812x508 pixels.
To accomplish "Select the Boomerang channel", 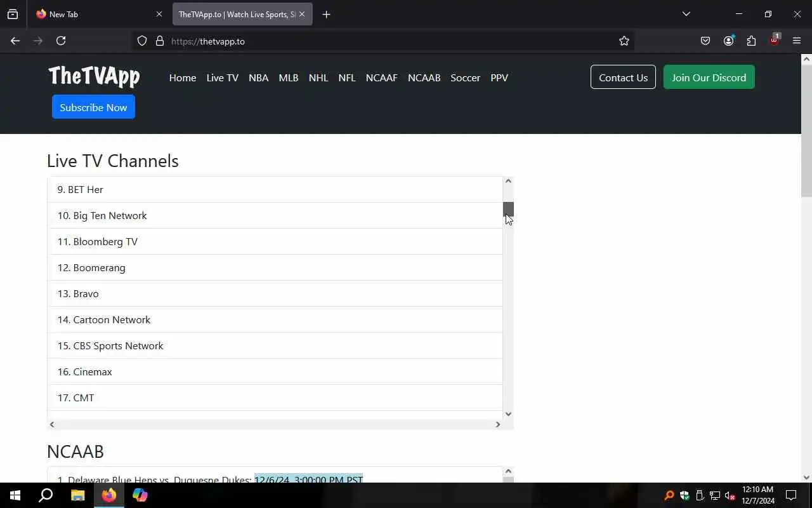I will coord(275,267).
